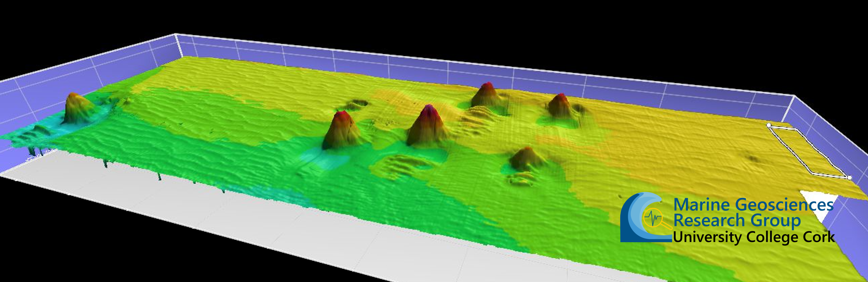The width and height of the screenshot is (868, 282).
Task: Click the 'Marine Geosciences' title text
Action: (753, 204)
